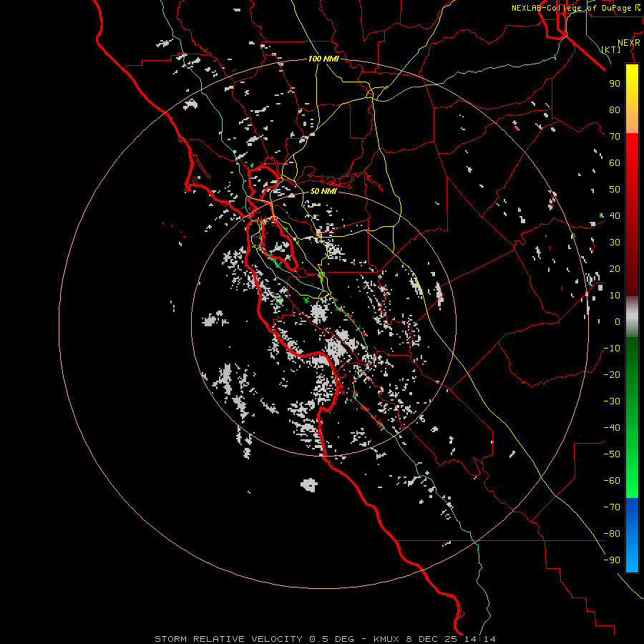Select the 10 value on the velocity scale
This screenshot has width=644, height=644.
(615, 296)
